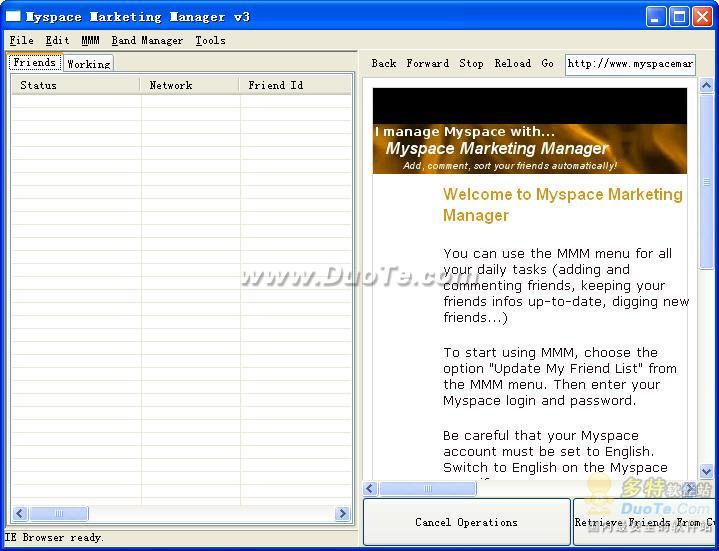719x551 pixels.
Task: Click the Welcome to Myspace Marketing Manager heading
Action: click(x=563, y=204)
